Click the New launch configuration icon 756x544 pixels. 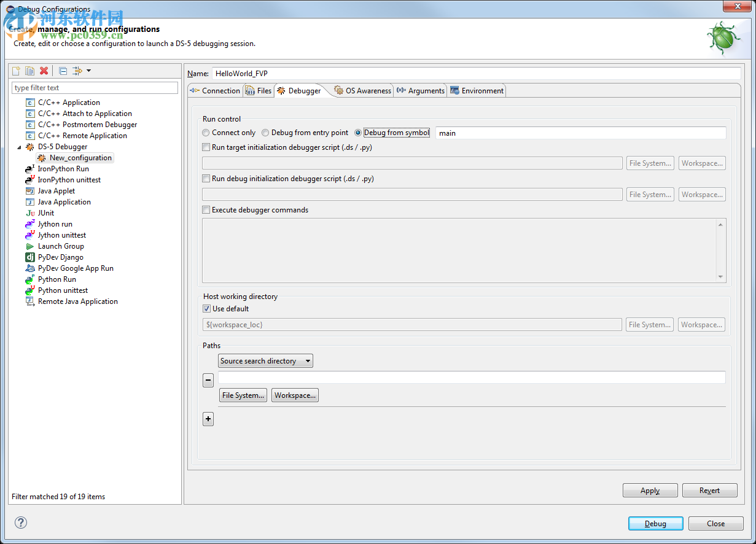coord(17,71)
